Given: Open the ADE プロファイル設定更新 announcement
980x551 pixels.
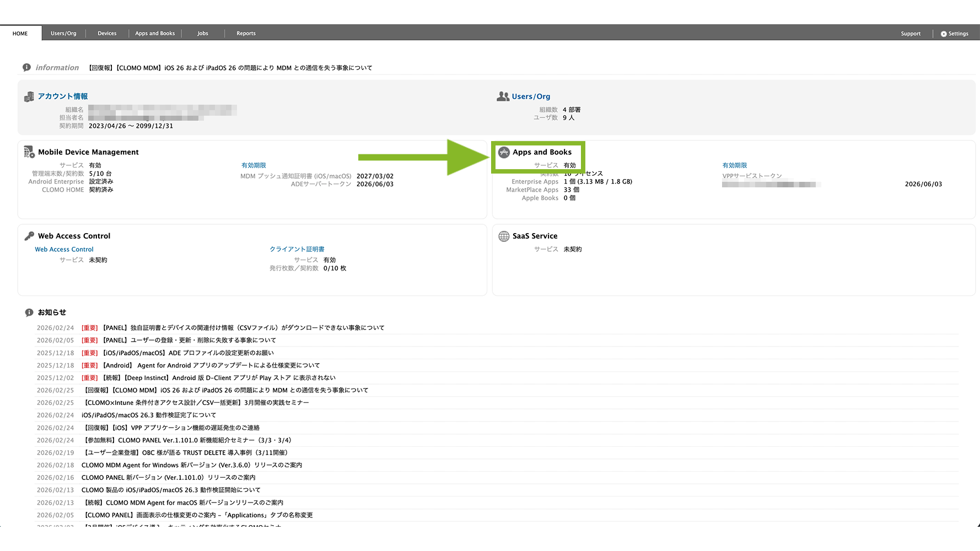Looking at the screenshot, I should tap(188, 353).
